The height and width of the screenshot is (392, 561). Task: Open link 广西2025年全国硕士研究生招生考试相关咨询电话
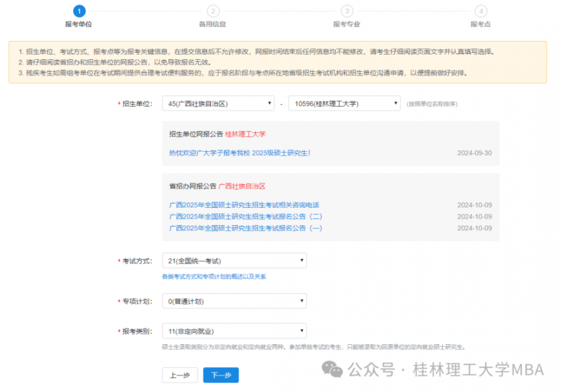[244, 205]
